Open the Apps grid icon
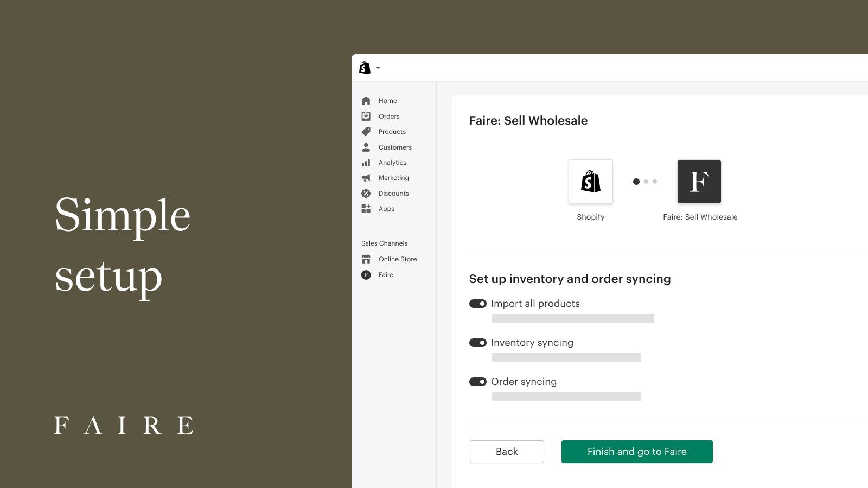Image resolution: width=868 pixels, height=488 pixels. [366, 209]
